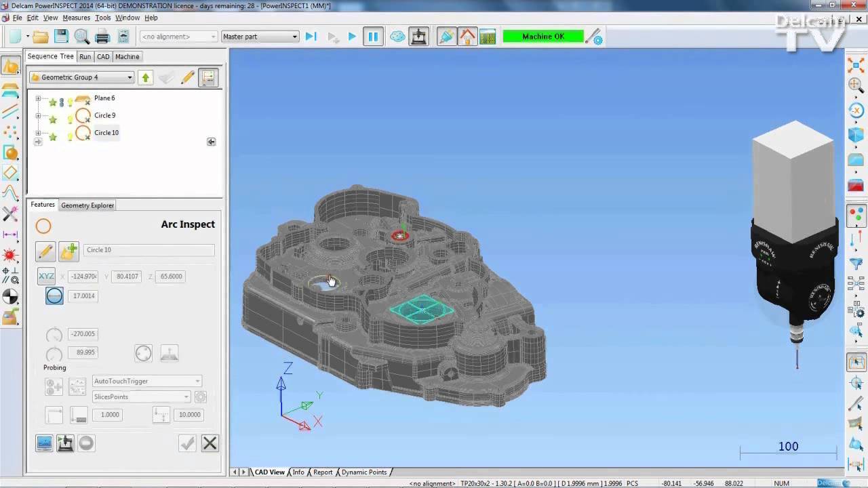Toggle the light bulb for Circle 10

click(x=70, y=137)
